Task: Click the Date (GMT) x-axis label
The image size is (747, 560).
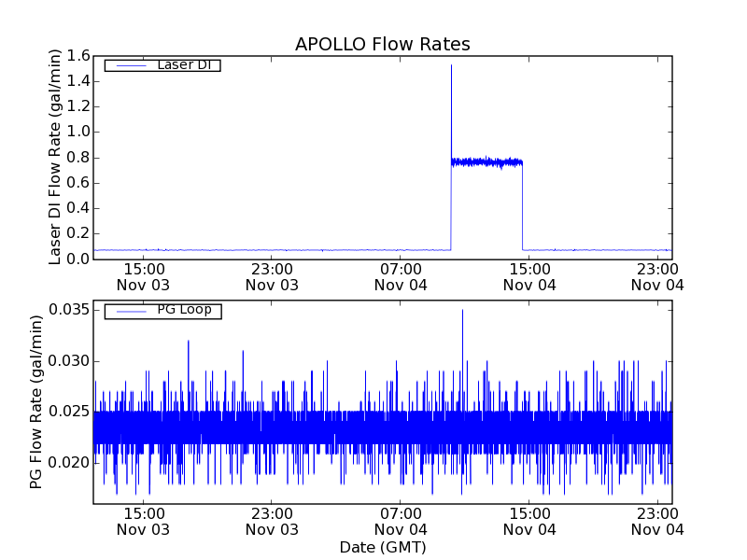Action: (x=382, y=546)
